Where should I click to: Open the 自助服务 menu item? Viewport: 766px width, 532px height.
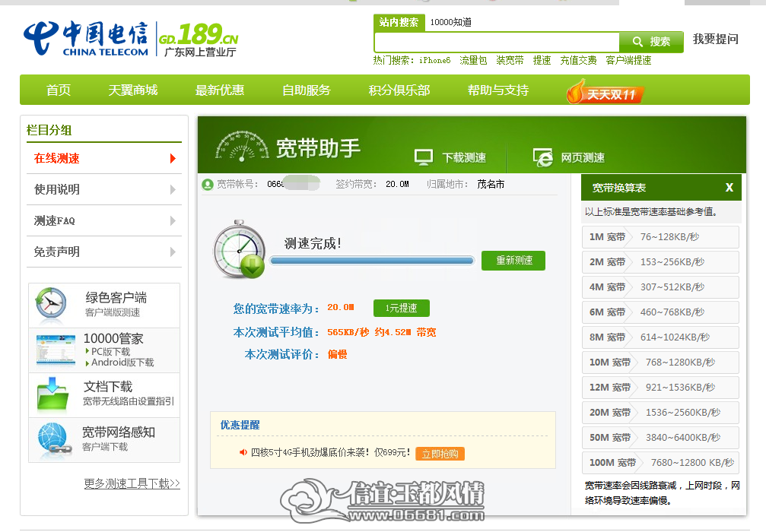(x=307, y=90)
